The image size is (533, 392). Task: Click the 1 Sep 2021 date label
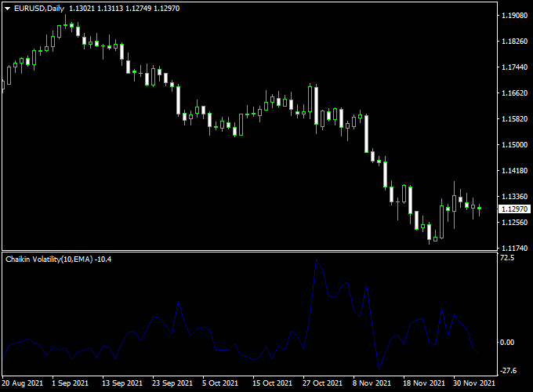71,383
